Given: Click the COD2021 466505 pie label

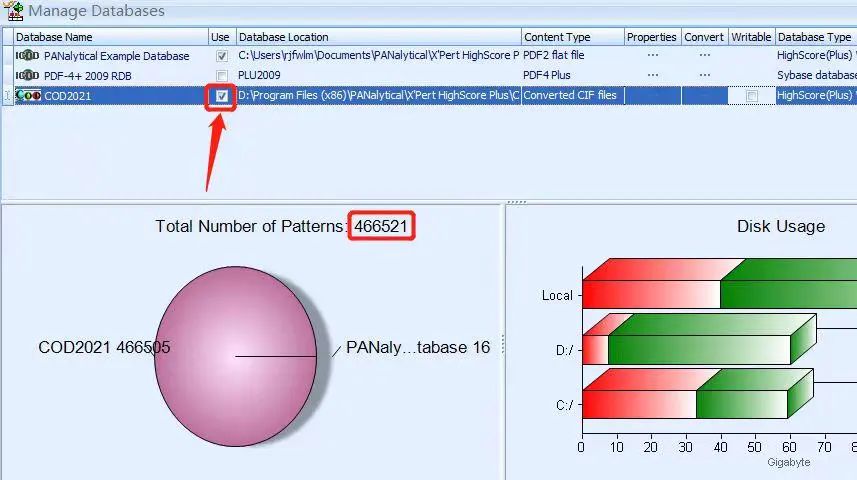Looking at the screenshot, I should click(x=104, y=347).
